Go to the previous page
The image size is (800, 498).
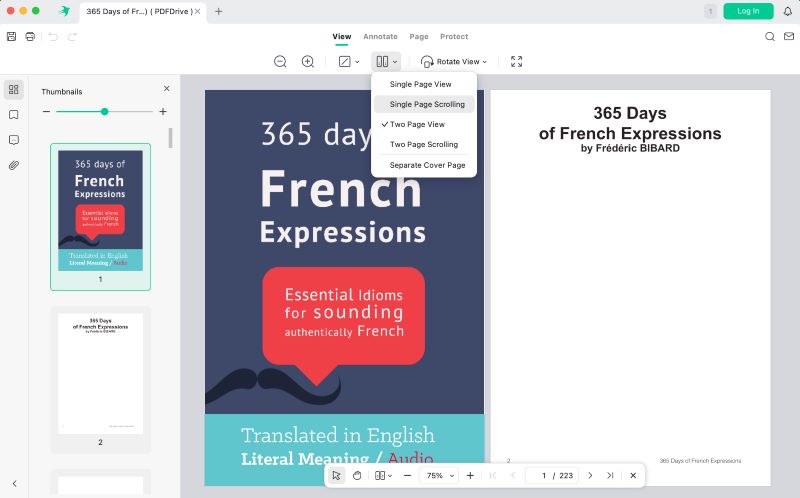pos(513,476)
